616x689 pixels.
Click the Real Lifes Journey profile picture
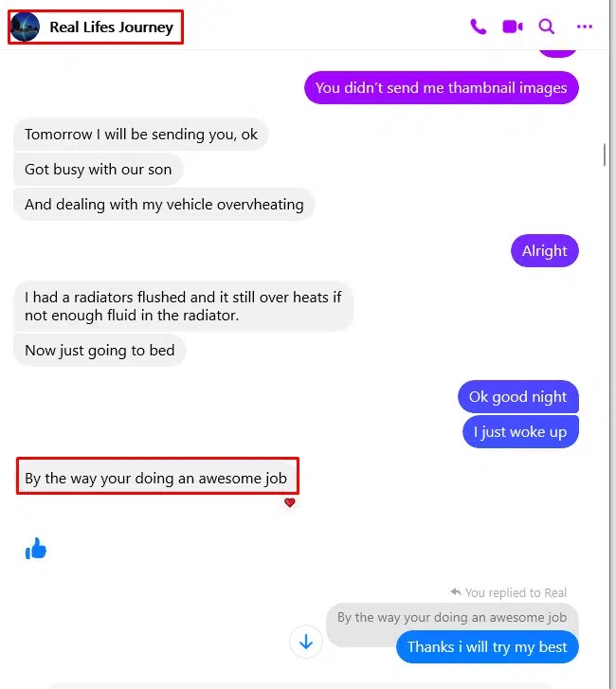25,27
